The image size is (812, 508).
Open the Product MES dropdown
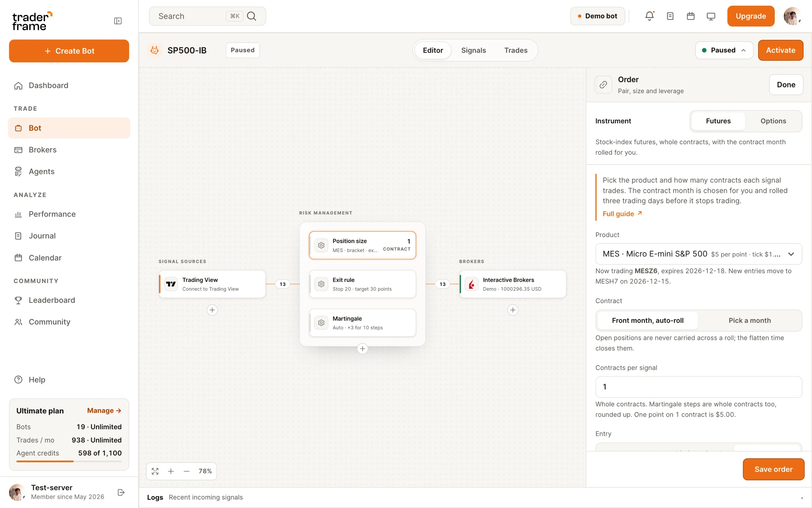tap(699, 254)
